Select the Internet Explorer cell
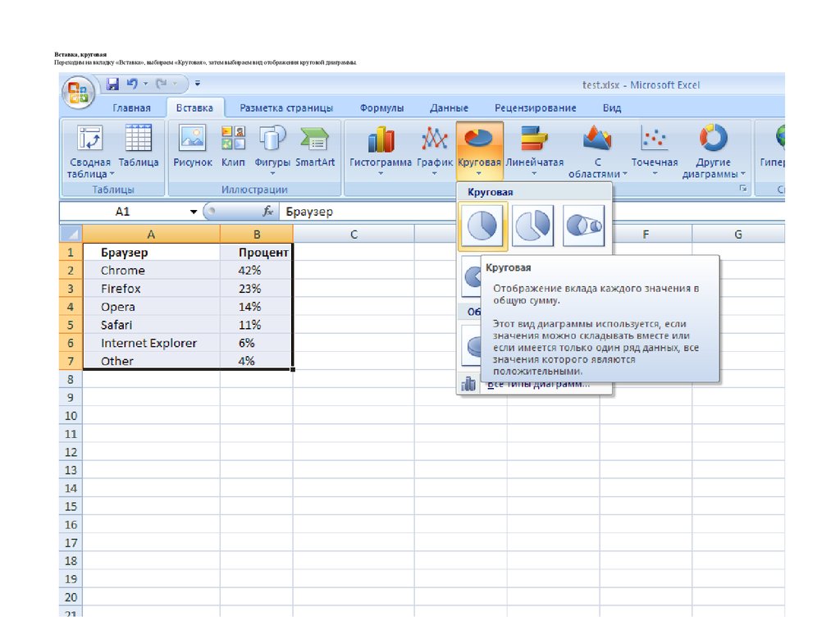840x630 pixels. (x=151, y=343)
